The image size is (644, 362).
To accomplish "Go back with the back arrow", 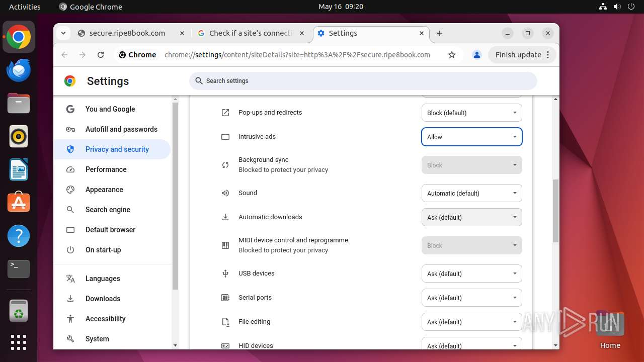I will click(64, 55).
